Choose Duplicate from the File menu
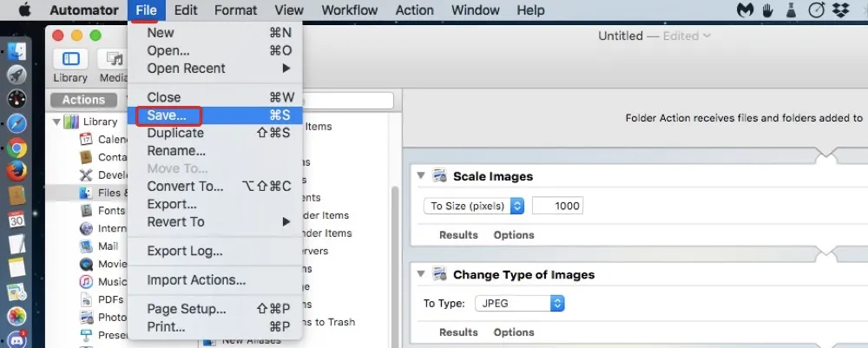This screenshot has height=348, width=868. point(215,133)
